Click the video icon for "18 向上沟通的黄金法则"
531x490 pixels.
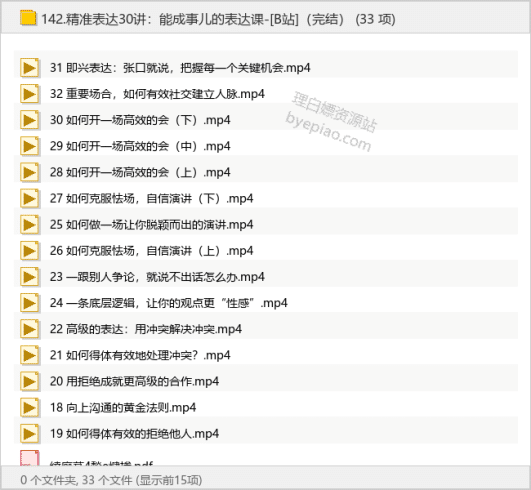pos(29,408)
